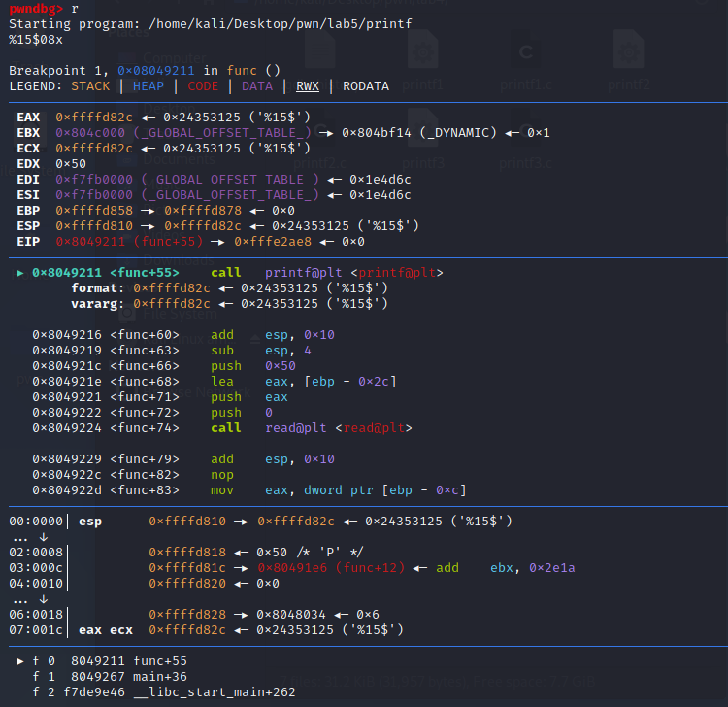Click the backtrace arrow beside frame f 0
Viewport: 728px width, 707px height.
pos(20,661)
